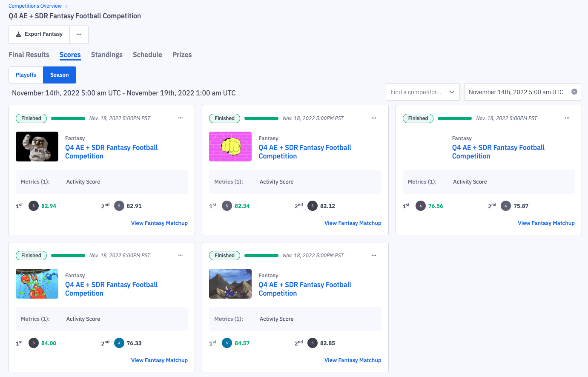Go to the Prizes tab

(182, 55)
